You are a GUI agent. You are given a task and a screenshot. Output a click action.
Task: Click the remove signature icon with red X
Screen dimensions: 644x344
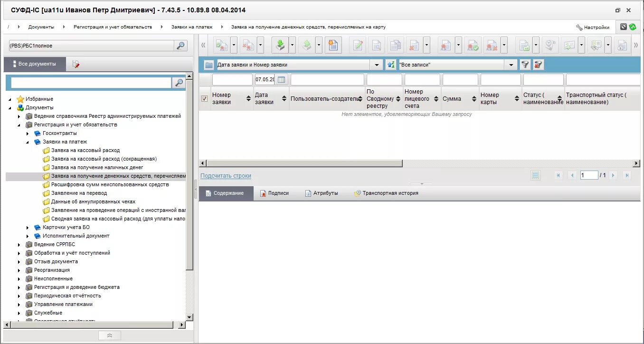pos(492,45)
